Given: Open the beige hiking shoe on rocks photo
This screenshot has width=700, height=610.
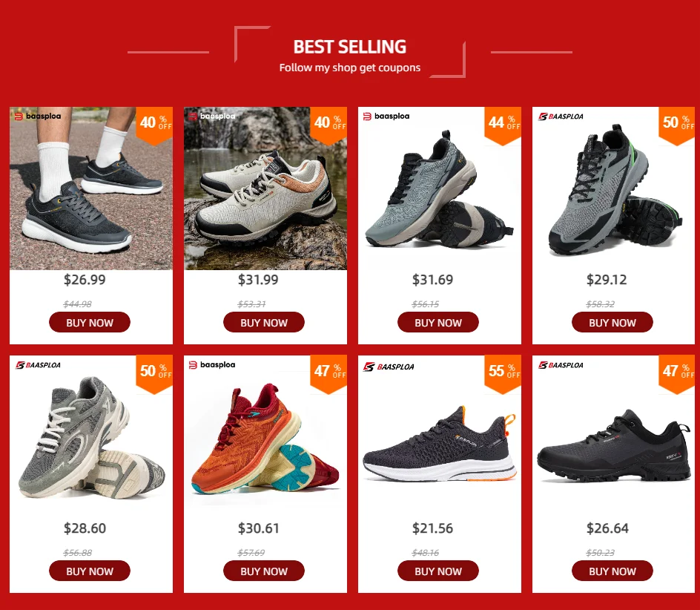Looking at the screenshot, I should pyautogui.click(x=265, y=188).
